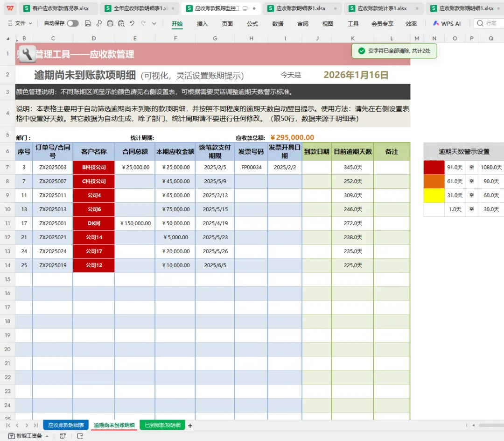The width and height of the screenshot is (504, 441).
Task: Click the Select All corner triangle
Action: point(8,39)
